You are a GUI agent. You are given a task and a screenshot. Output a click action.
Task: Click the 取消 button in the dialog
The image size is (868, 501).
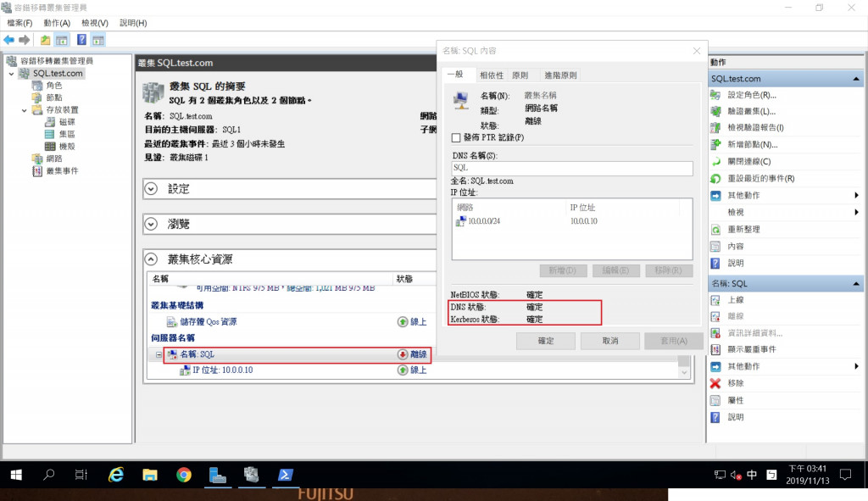coord(610,341)
